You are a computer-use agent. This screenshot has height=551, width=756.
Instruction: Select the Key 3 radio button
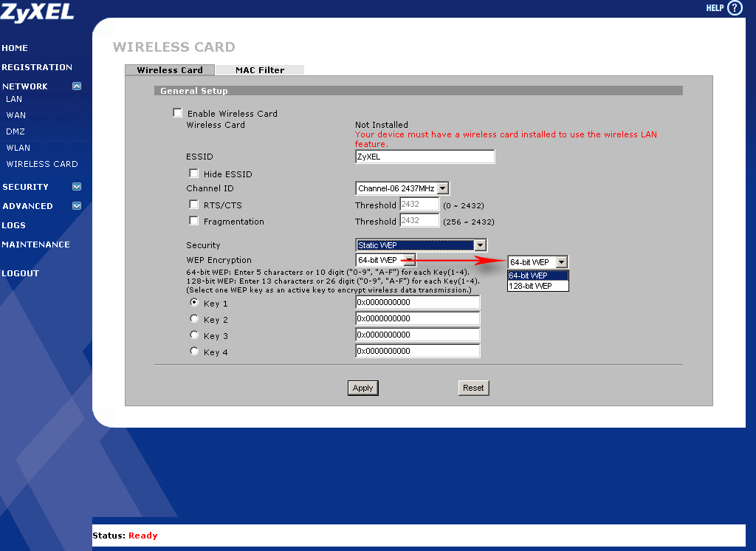(x=194, y=335)
